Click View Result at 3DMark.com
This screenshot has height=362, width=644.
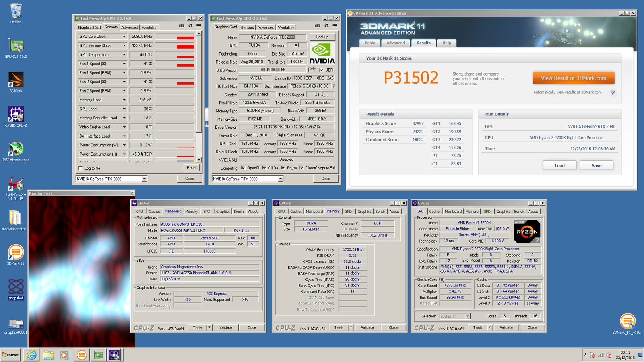[573, 78]
